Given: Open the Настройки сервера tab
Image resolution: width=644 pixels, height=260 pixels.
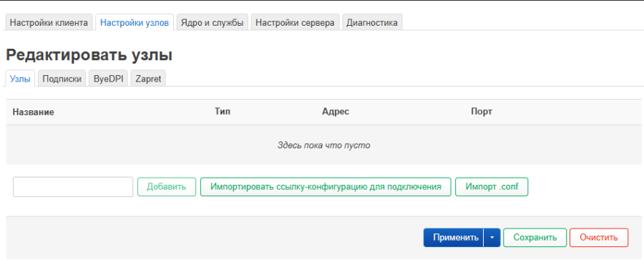Looking at the screenshot, I should coord(295,23).
